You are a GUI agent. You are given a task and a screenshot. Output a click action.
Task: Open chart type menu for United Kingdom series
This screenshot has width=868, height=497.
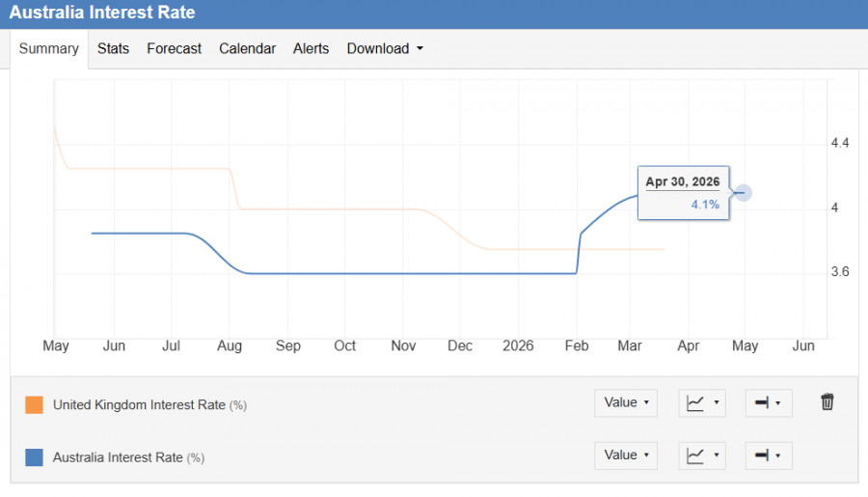tap(702, 403)
